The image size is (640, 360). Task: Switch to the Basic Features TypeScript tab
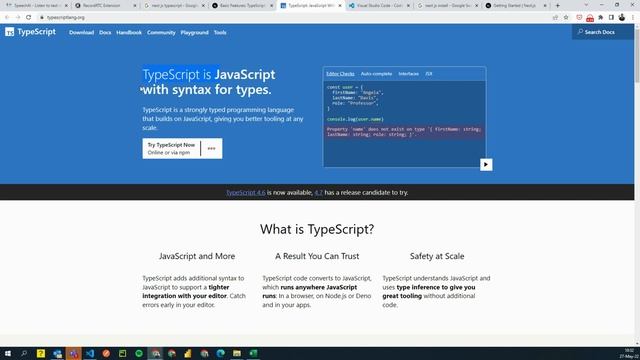243,6
